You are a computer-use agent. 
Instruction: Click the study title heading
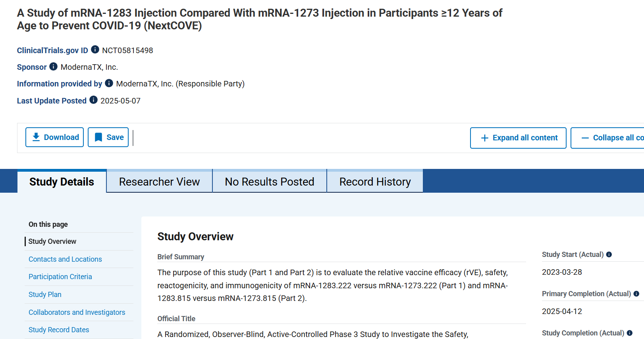pyautogui.click(x=260, y=19)
